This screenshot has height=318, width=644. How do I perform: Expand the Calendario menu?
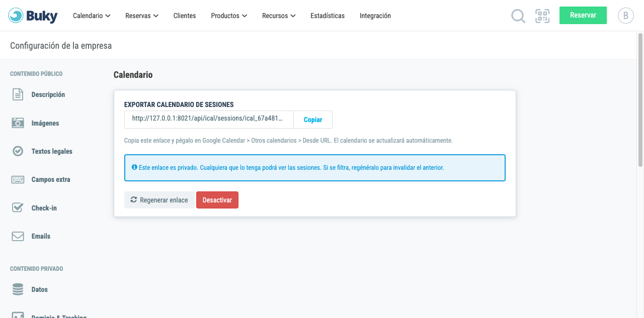[92, 16]
